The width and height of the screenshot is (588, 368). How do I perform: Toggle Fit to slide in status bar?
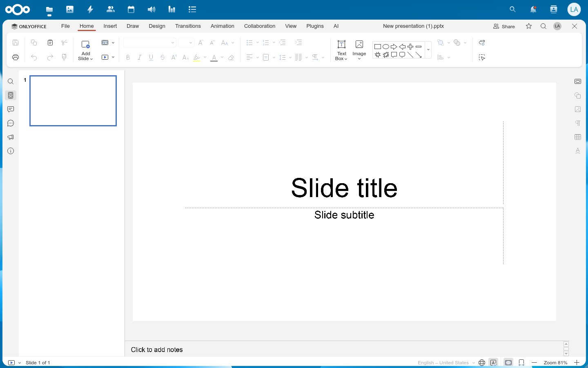(508, 363)
